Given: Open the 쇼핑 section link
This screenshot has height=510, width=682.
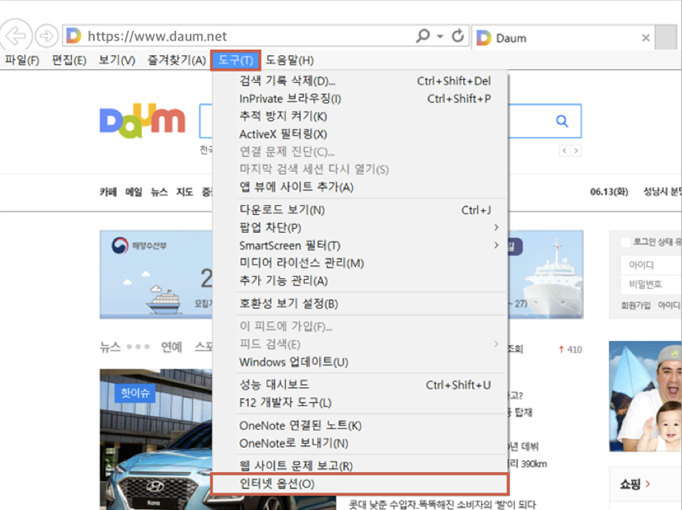Looking at the screenshot, I should (635, 484).
